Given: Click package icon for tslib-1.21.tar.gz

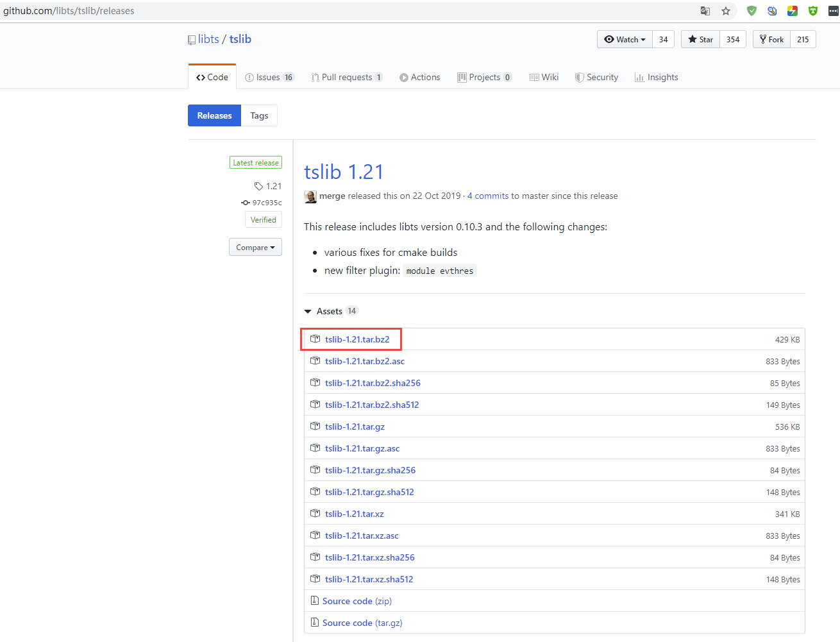Looking at the screenshot, I should click(x=315, y=426).
